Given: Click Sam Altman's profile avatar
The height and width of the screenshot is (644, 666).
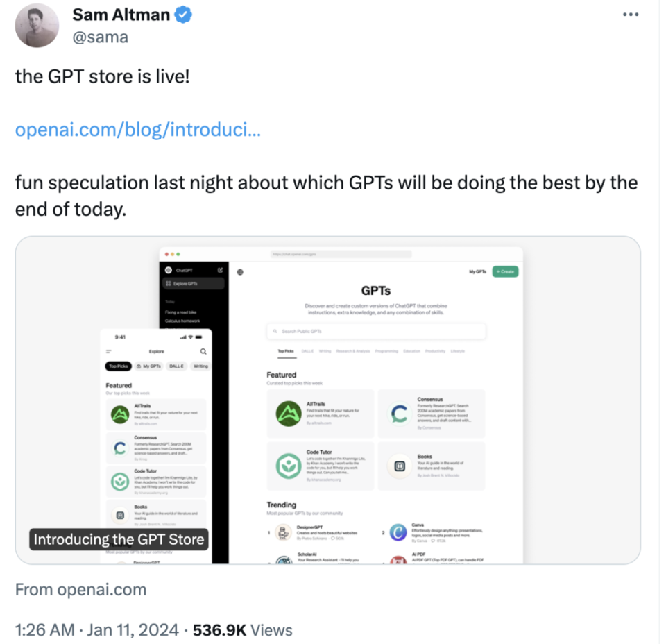Looking at the screenshot, I should [37, 26].
